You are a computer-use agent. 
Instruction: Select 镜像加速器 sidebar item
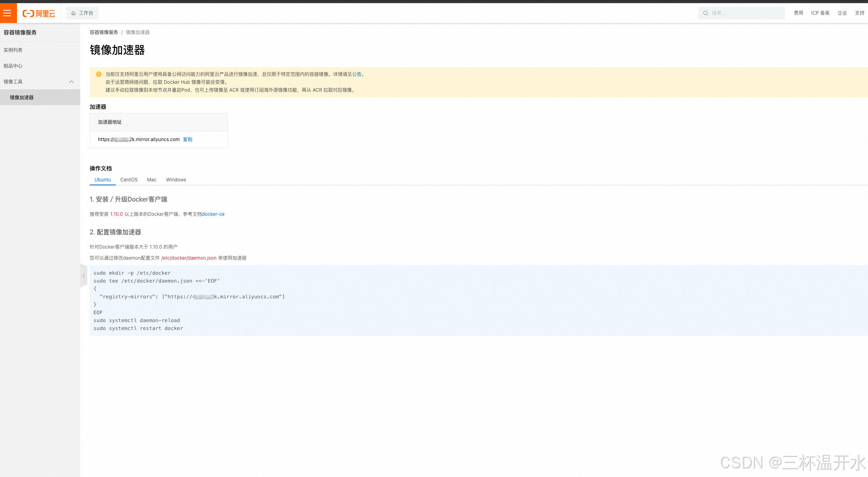(x=22, y=98)
